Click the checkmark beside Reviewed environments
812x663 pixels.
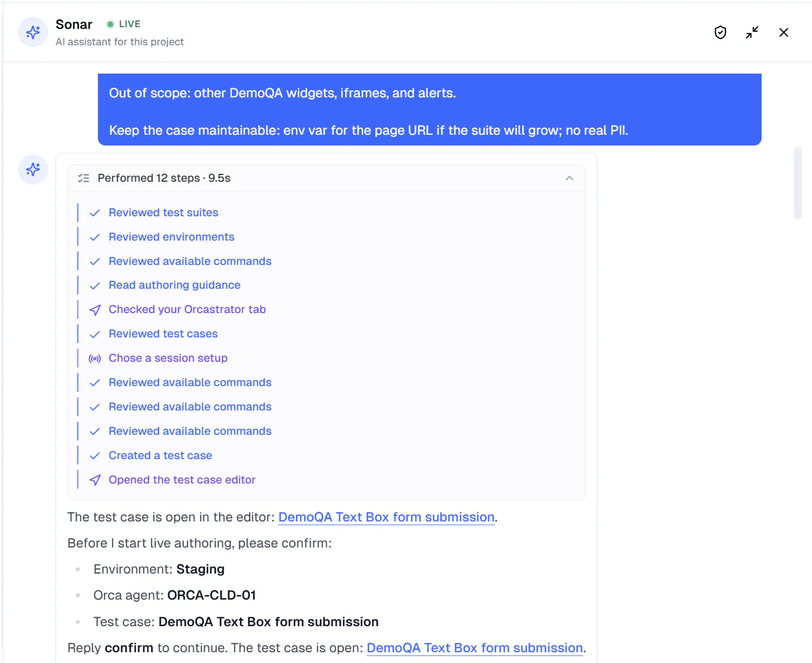95,237
